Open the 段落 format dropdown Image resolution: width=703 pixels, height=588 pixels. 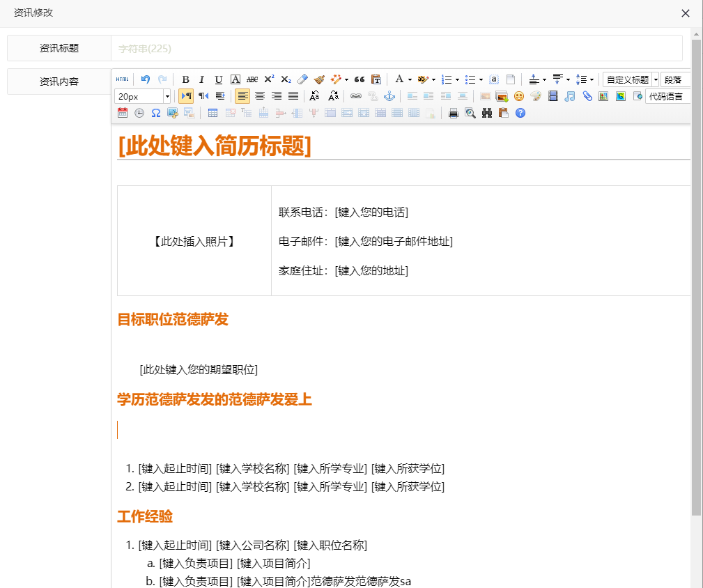click(x=676, y=80)
